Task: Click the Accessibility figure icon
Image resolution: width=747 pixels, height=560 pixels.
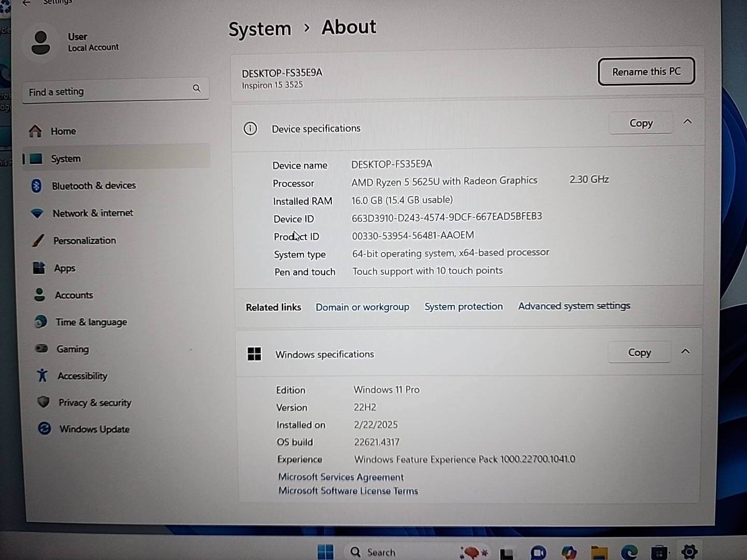Action: tap(43, 375)
